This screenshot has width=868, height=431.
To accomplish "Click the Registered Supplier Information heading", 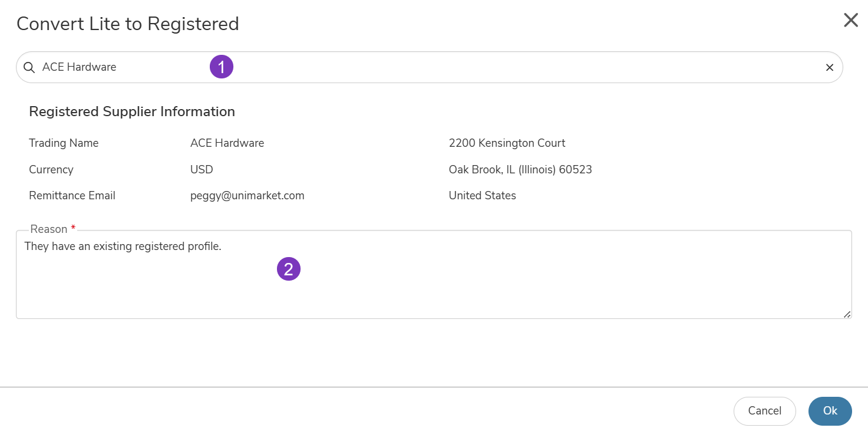I will coord(132,111).
